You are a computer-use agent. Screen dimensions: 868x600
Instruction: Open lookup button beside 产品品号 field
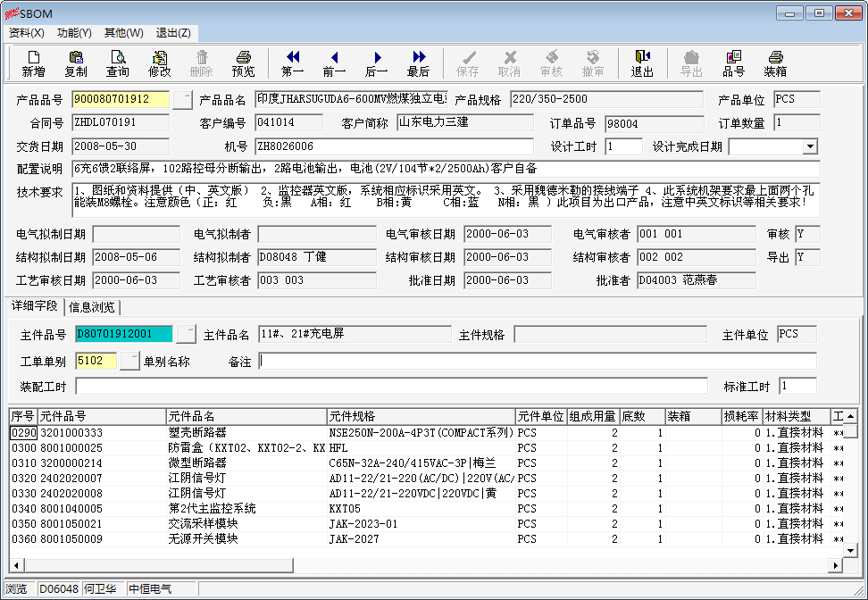coord(183,99)
